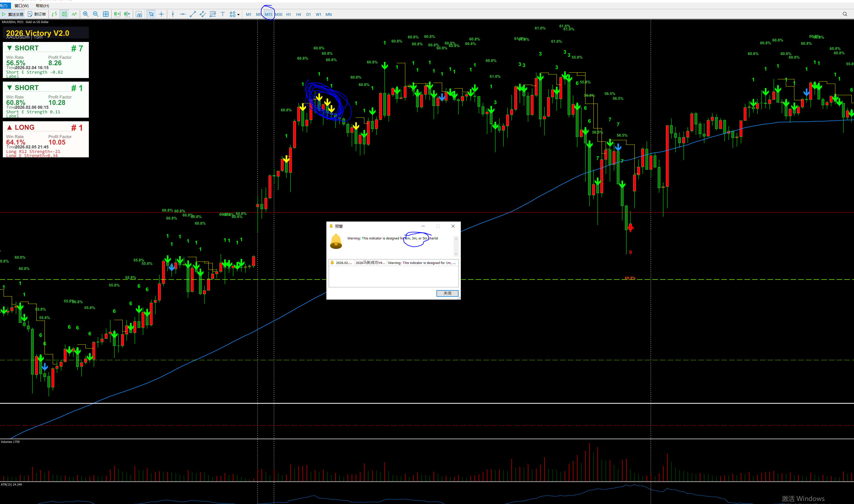This screenshot has height=504, width=854.
Task: Select the crosshair cursor tool
Action: pyautogui.click(x=162, y=14)
